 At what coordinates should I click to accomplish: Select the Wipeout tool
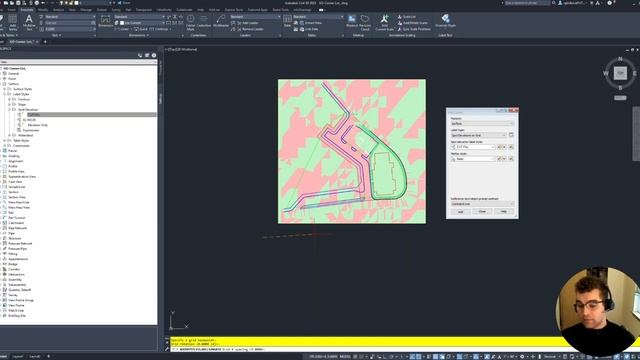tap(352, 21)
